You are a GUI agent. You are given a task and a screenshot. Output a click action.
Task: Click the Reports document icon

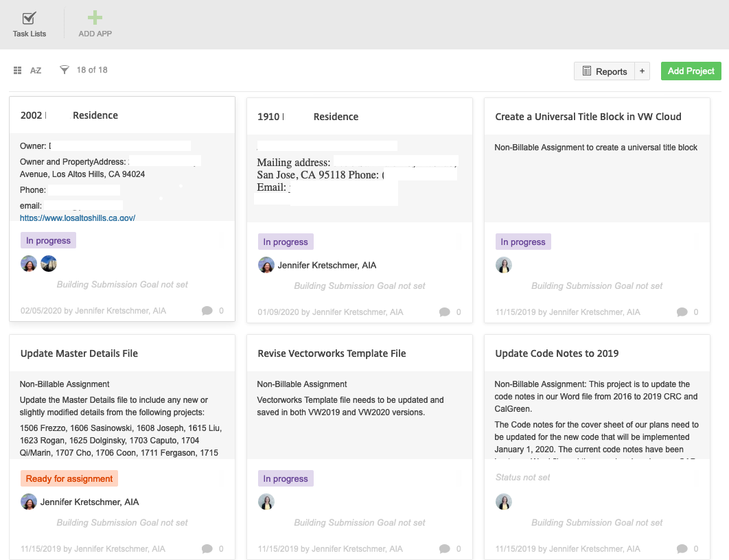click(x=588, y=71)
